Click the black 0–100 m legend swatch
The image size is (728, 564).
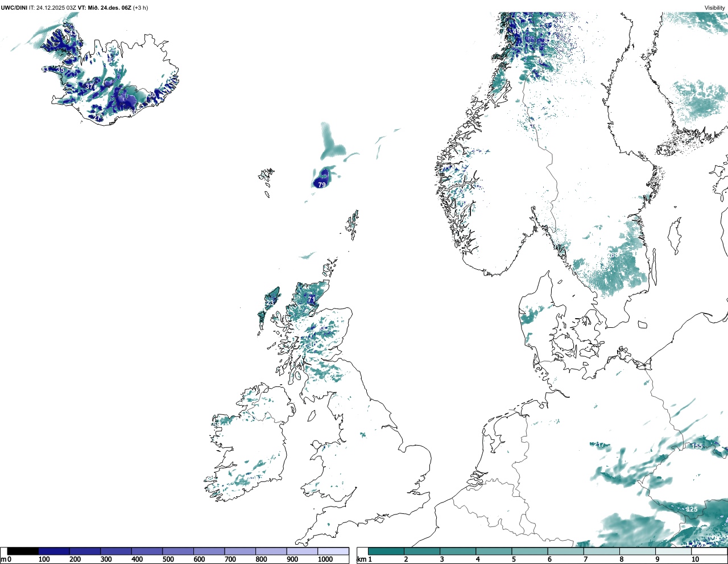23,551
